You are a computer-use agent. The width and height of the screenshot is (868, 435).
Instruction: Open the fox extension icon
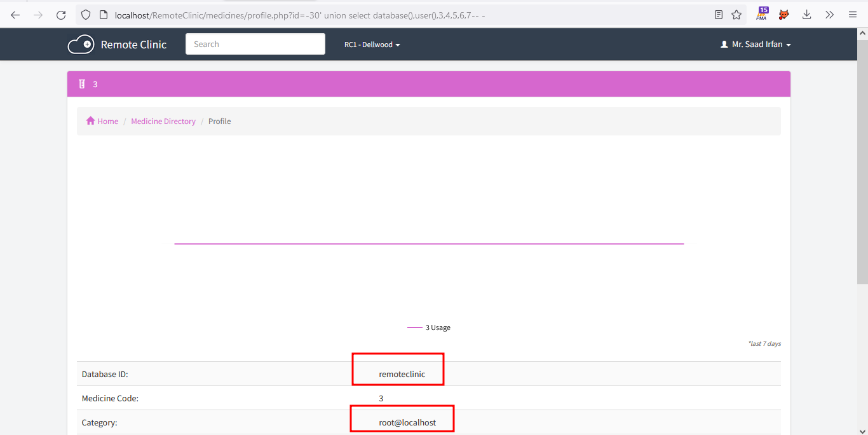pyautogui.click(x=784, y=15)
